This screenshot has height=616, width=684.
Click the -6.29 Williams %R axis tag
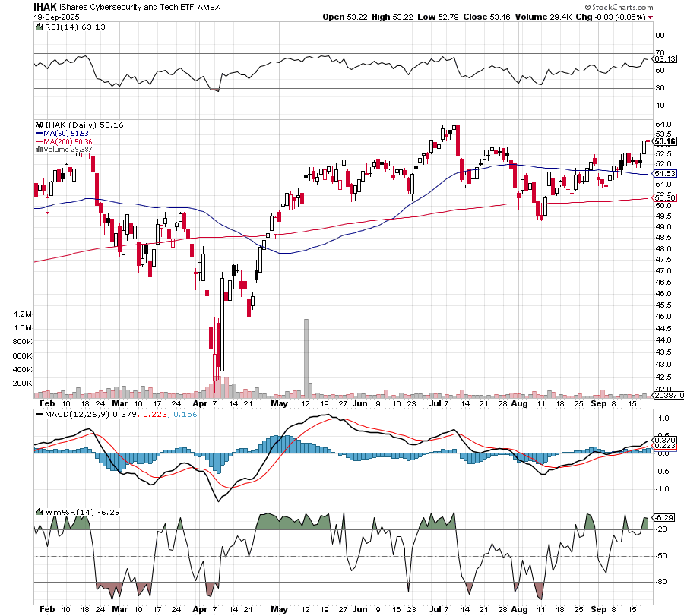pos(664,518)
